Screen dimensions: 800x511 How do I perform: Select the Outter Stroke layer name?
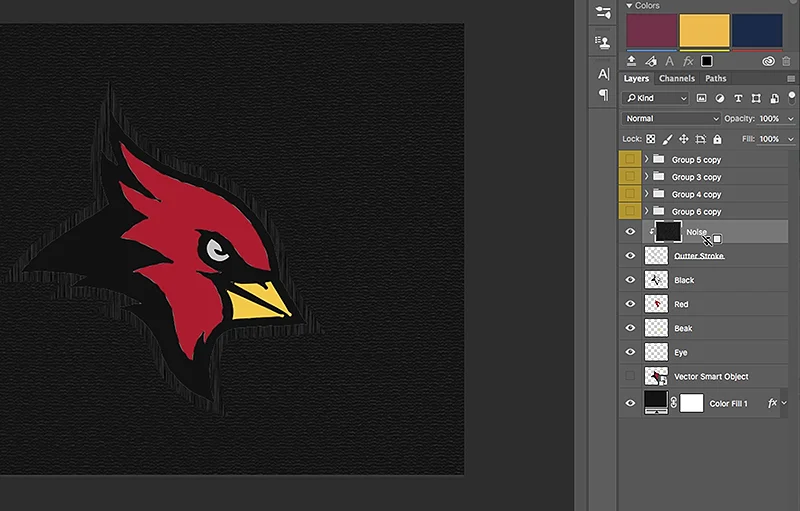[699, 256]
